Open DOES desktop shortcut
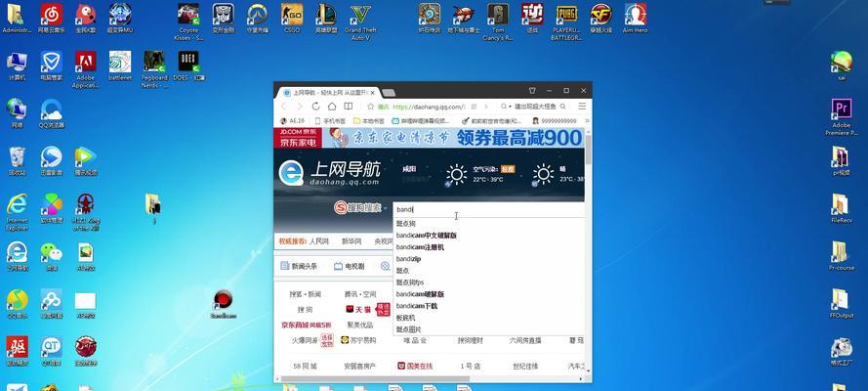Viewport: 868px width, 391px height. [x=188, y=65]
